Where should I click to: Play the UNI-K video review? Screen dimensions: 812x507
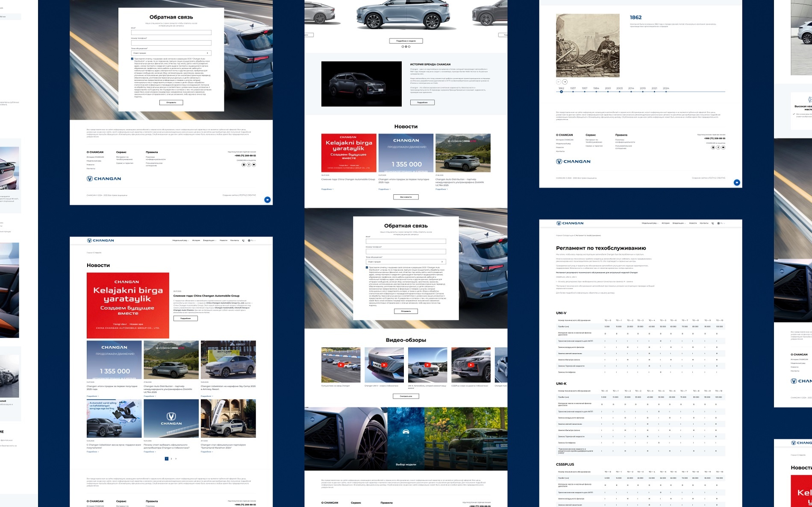coord(427,365)
